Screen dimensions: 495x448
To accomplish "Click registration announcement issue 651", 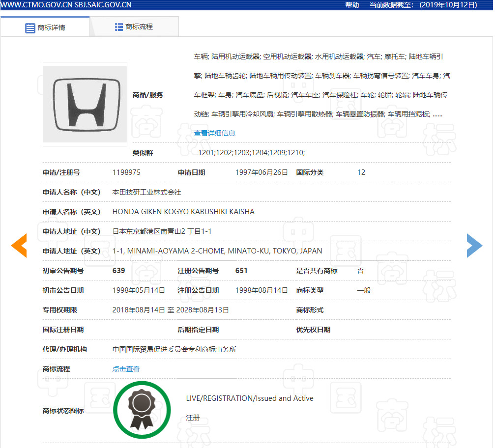I will click(241, 270).
